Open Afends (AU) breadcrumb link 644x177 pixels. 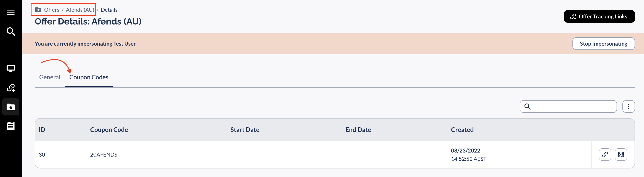point(80,10)
